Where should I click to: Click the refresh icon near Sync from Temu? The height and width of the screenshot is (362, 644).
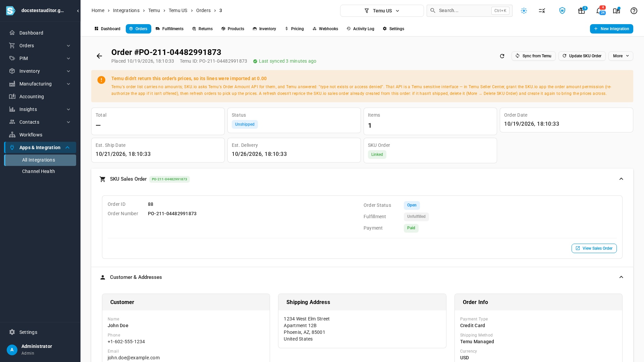coord(502,56)
